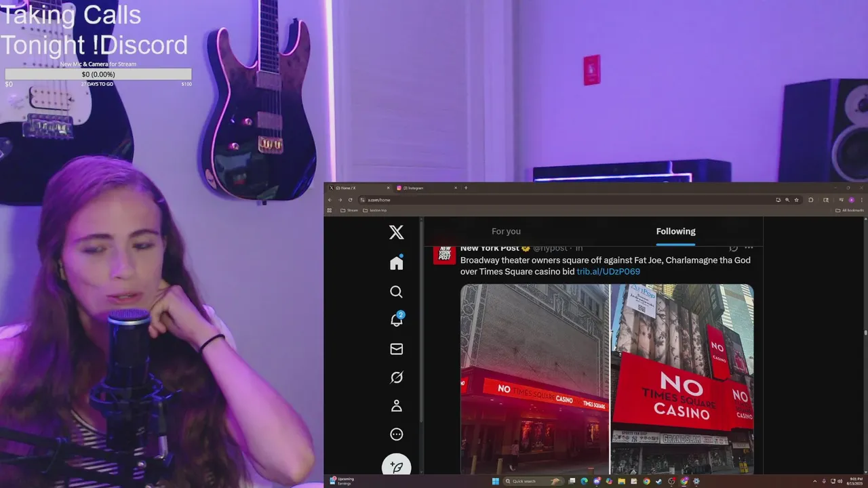Viewport: 868px width, 488px height.
Task: Open Task View on the taskbar
Action: click(x=572, y=481)
